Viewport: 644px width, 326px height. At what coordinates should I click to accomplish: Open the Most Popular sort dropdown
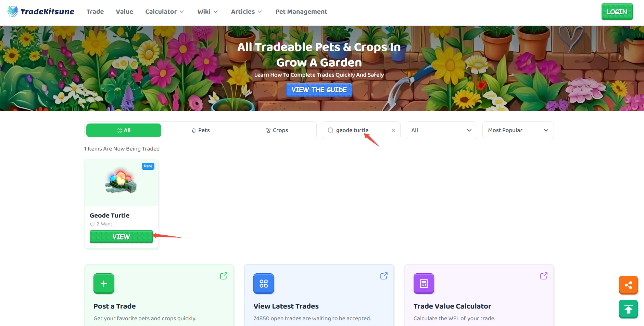coord(518,130)
